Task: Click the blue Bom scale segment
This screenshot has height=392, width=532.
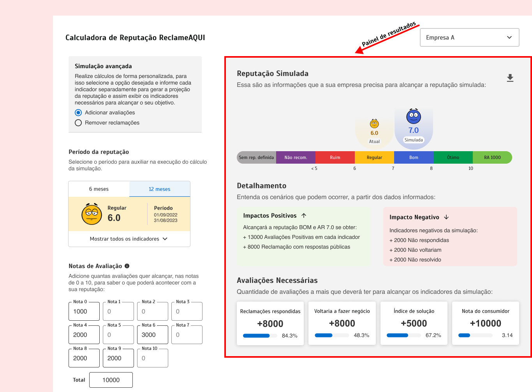Action: click(414, 157)
